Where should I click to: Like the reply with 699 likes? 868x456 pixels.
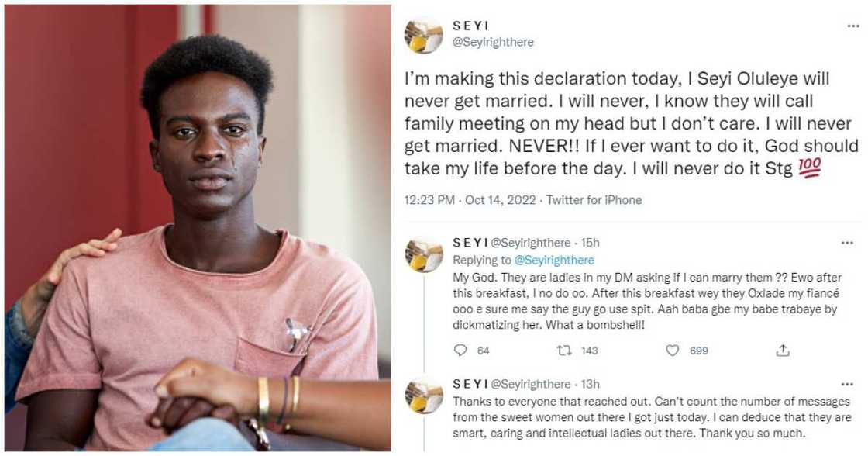click(x=673, y=351)
